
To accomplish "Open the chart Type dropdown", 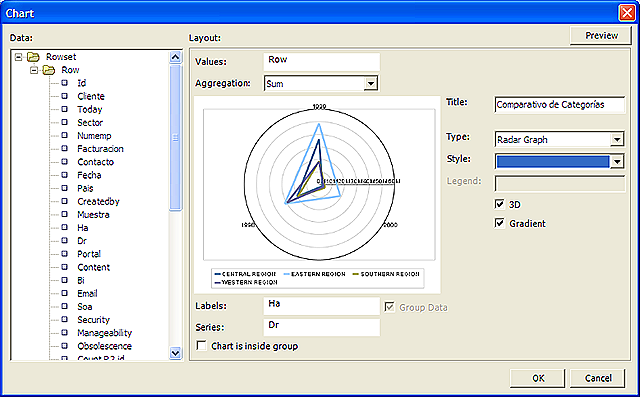I will coord(617,140).
